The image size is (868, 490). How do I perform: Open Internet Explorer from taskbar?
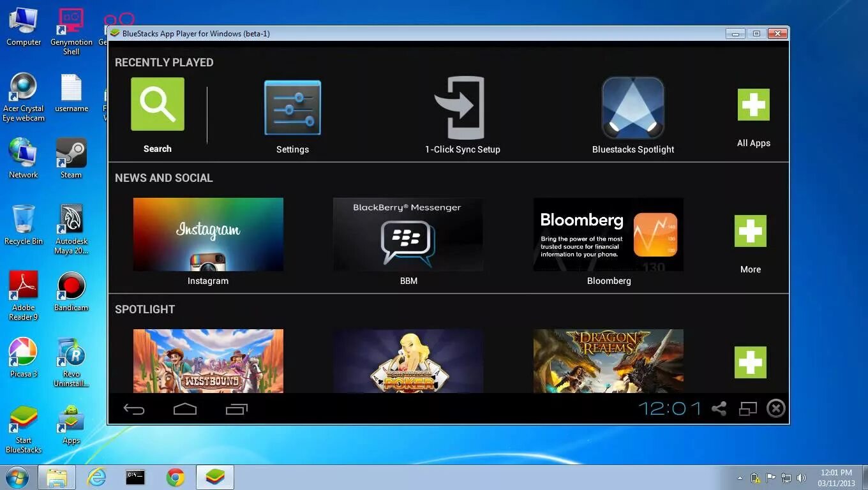[96, 477]
